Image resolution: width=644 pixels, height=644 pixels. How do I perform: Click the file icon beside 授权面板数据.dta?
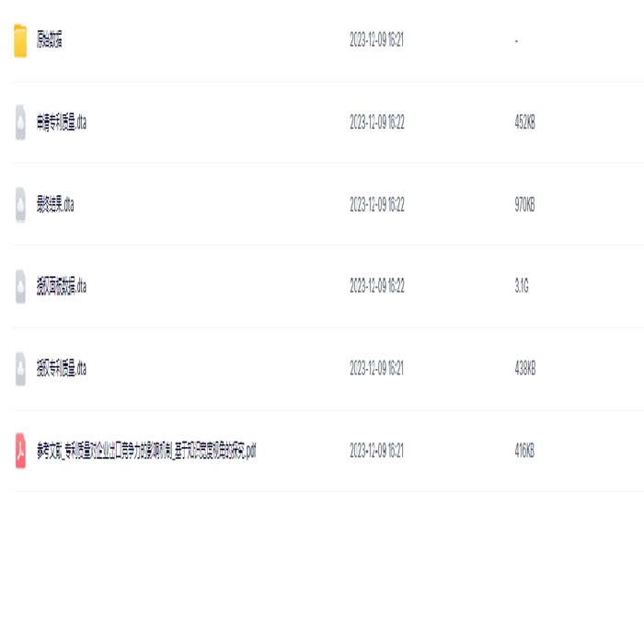tap(20, 286)
